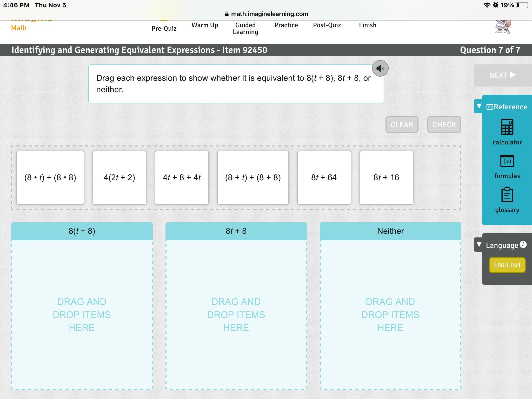
Task: Open the formulas reference icon
Action: point(507,161)
